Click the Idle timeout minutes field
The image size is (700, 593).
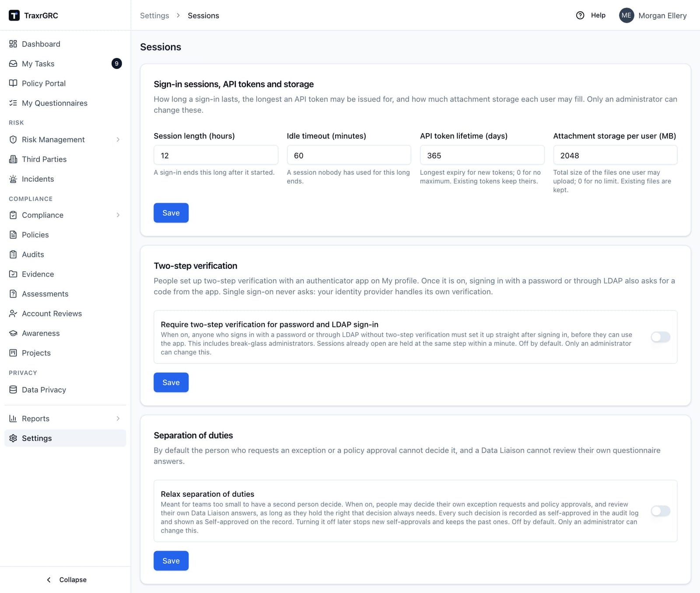coord(349,155)
